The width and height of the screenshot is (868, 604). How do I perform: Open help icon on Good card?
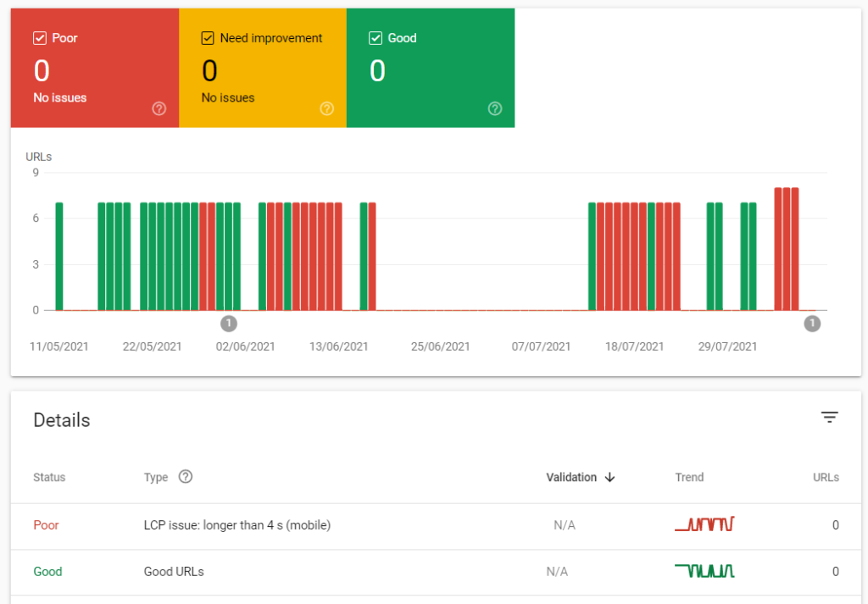pyautogui.click(x=495, y=108)
